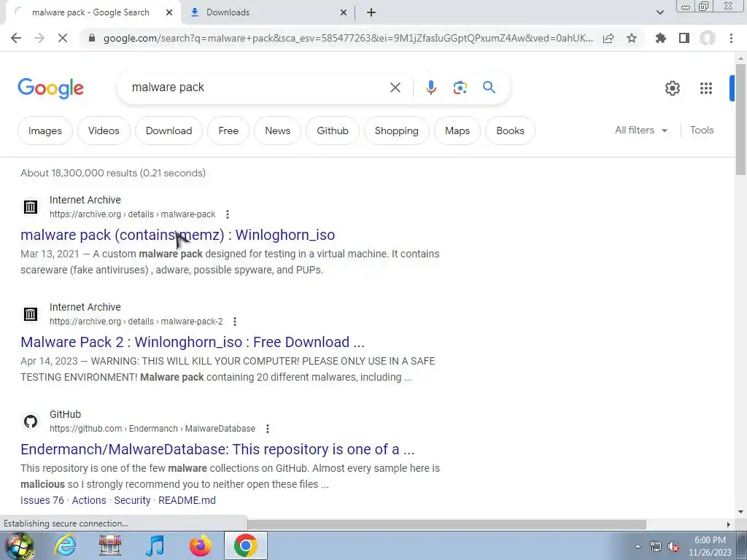Select the malware pack Google Search tab
The height and width of the screenshot is (560, 747).
point(90,12)
